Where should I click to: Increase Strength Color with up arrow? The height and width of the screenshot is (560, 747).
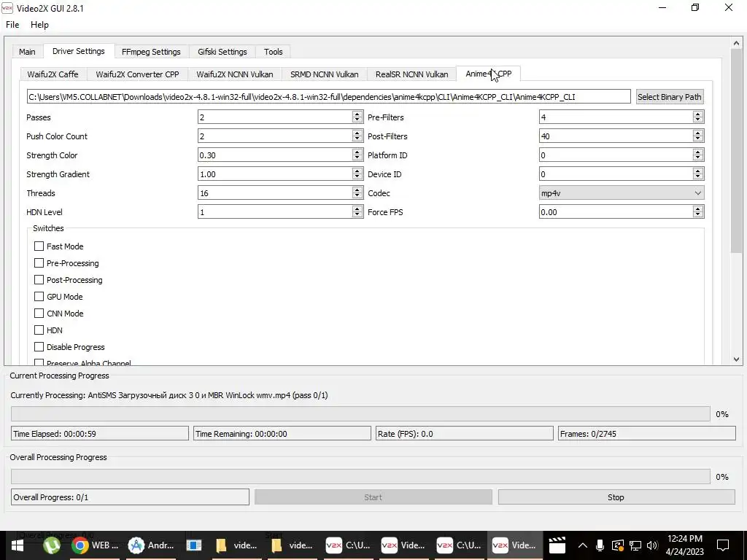pyautogui.click(x=357, y=152)
